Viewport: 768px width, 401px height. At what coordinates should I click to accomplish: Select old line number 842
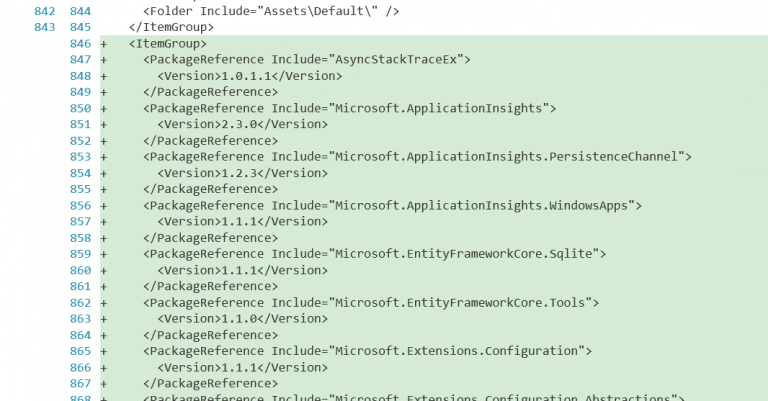click(x=45, y=11)
